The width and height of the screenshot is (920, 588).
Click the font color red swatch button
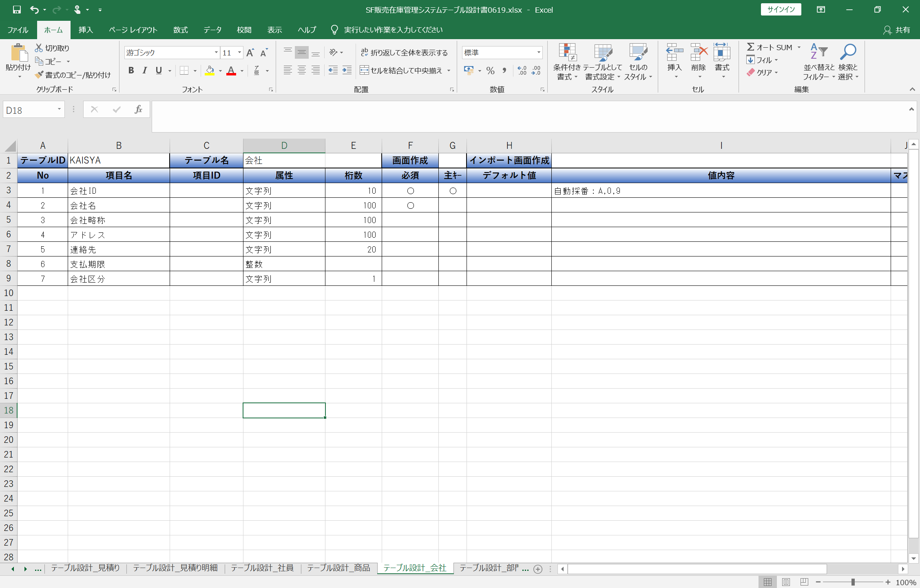point(231,71)
